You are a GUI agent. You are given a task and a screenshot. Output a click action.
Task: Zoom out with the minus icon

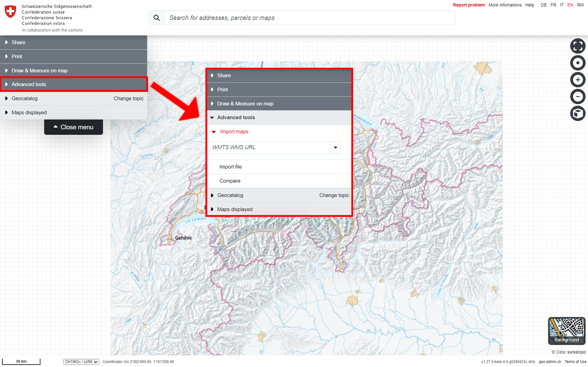point(577,97)
